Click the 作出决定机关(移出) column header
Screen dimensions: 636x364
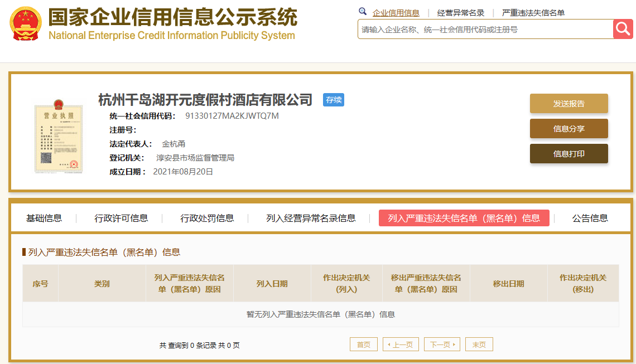click(x=583, y=284)
